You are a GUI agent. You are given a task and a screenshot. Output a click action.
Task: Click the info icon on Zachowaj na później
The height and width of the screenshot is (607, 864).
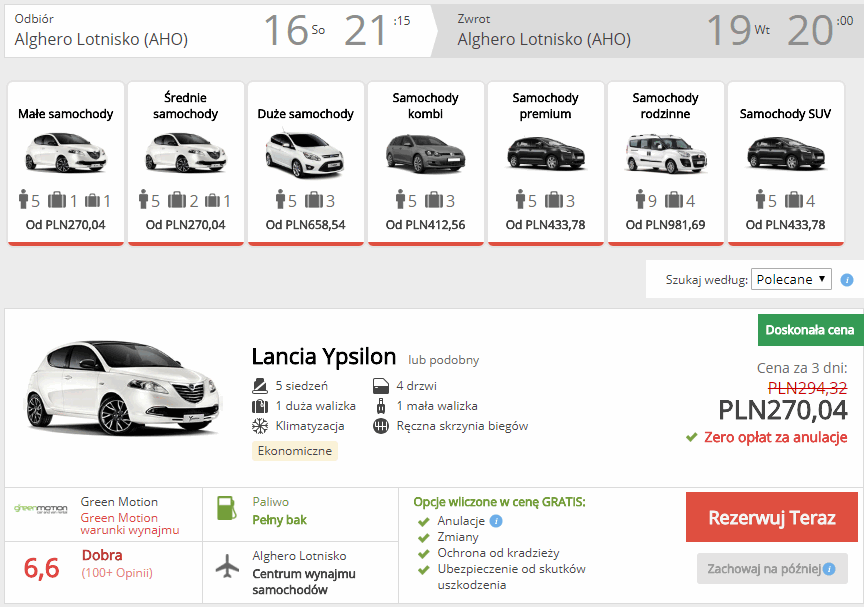click(829, 569)
